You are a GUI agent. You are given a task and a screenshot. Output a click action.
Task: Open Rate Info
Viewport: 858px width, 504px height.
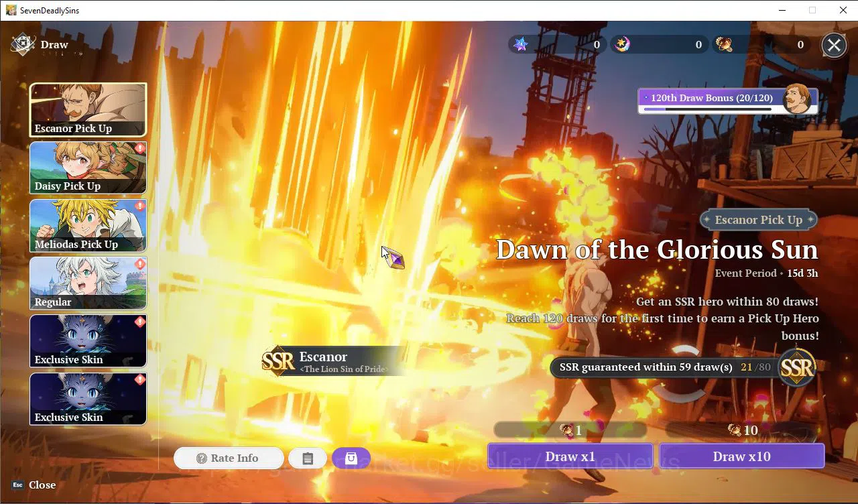pyautogui.click(x=229, y=458)
